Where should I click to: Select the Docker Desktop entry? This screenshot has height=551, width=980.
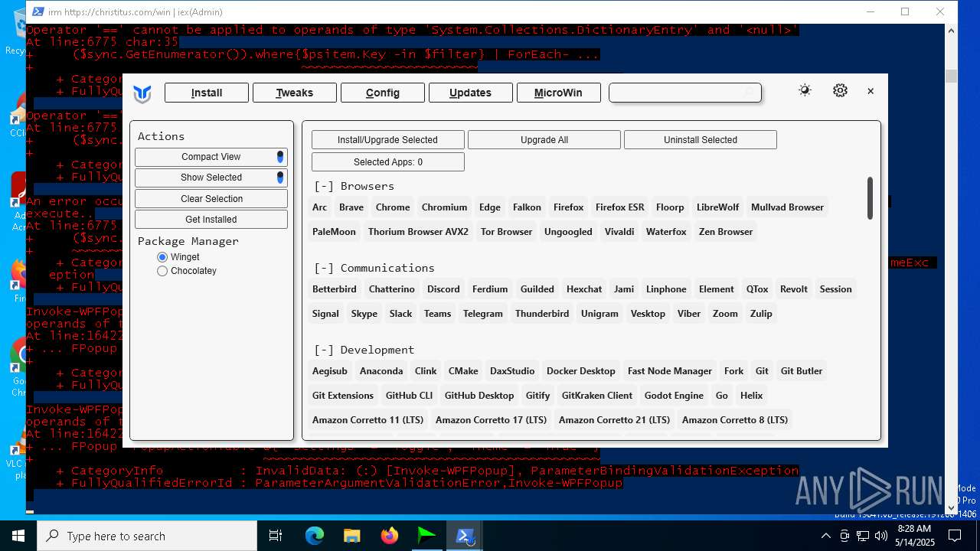point(581,371)
